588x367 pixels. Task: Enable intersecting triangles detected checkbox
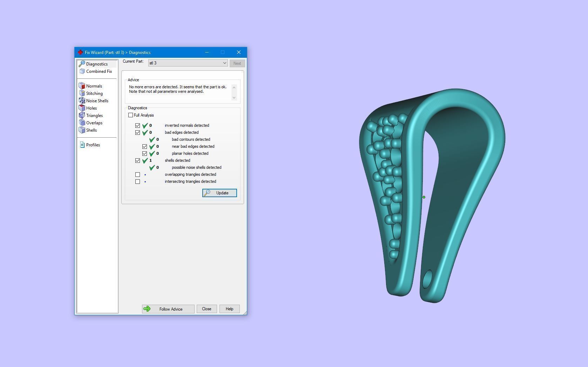(137, 181)
